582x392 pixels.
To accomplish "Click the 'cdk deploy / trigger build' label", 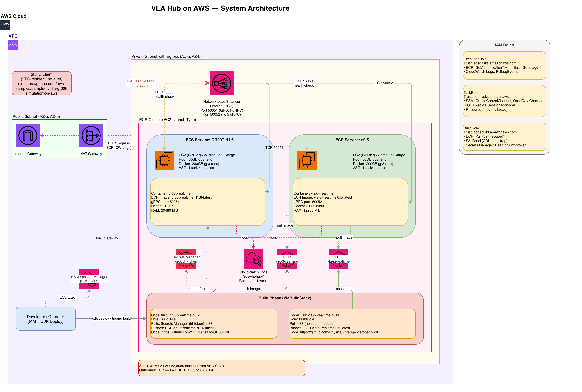I will pyautogui.click(x=111, y=318).
